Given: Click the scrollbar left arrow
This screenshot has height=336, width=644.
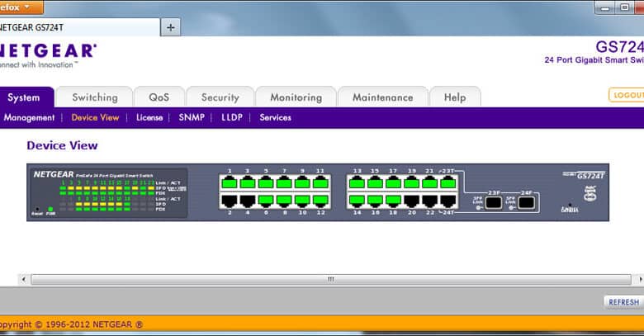Looking at the screenshot, I should click(x=24, y=279).
